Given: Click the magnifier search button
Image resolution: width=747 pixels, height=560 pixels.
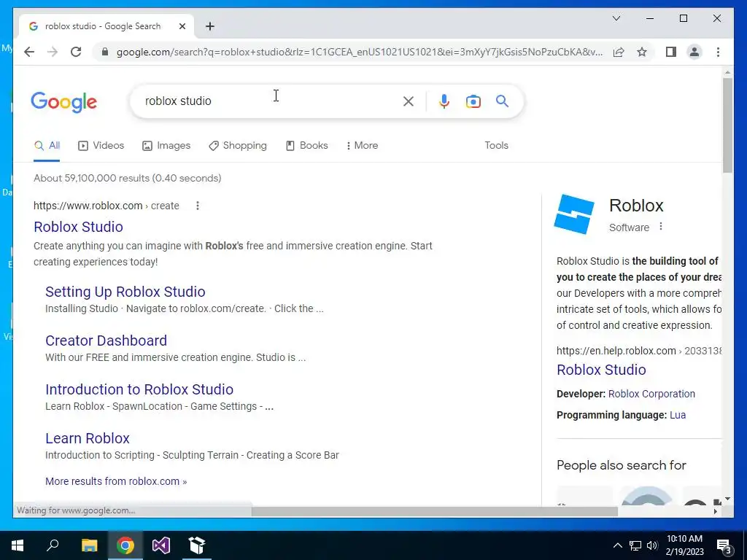Looking at the screenshot, I should pyautogui.click(x=502, y=101).
